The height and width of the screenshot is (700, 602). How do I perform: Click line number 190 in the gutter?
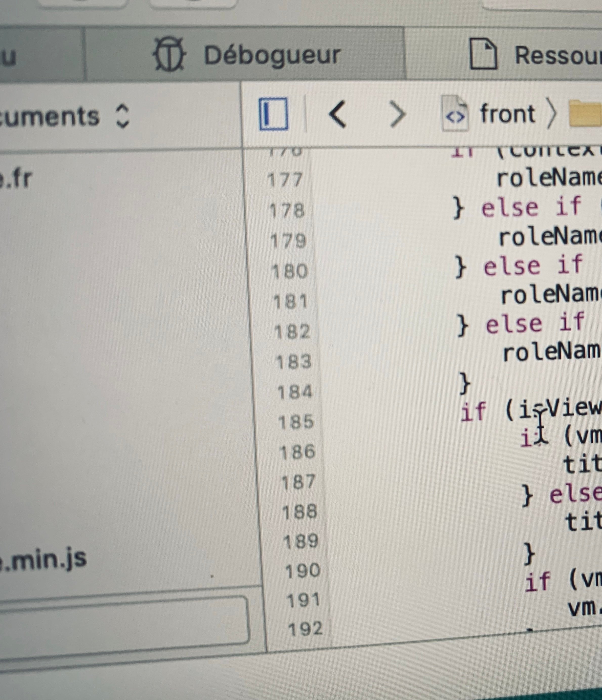point(303,571)
